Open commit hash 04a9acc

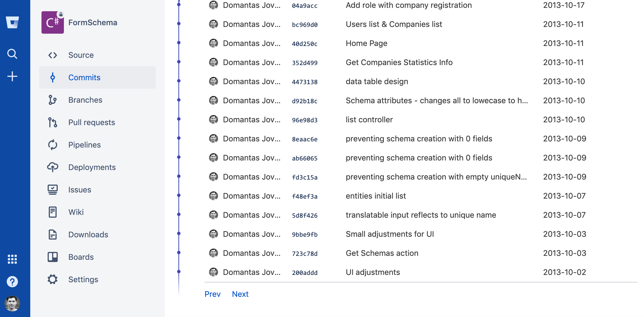(305, 6)
